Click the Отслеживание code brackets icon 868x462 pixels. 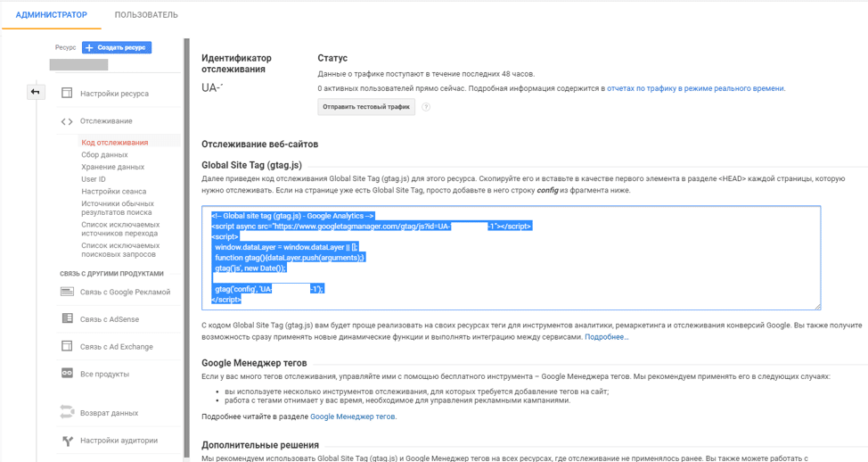67,121
